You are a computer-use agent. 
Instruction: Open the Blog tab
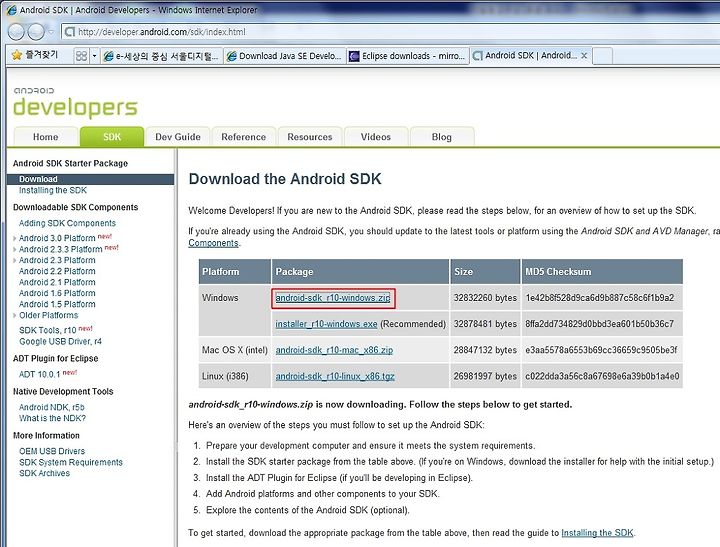(441, 137)
